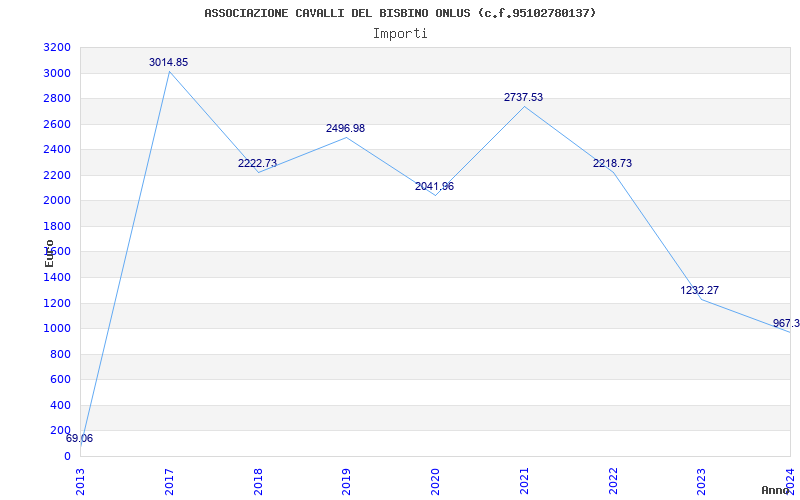
Task: Click the 0 y-axis tick label
Action: tap(67, 457)
